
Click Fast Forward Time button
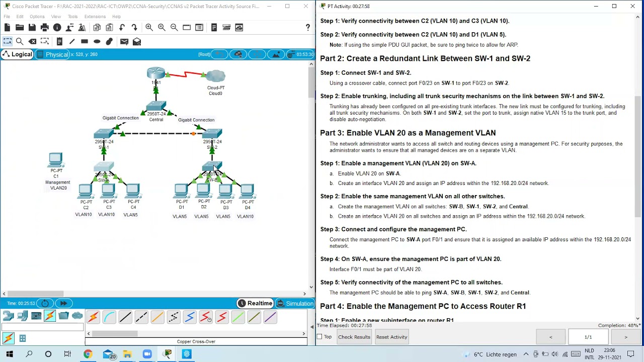tap(63, 303)
